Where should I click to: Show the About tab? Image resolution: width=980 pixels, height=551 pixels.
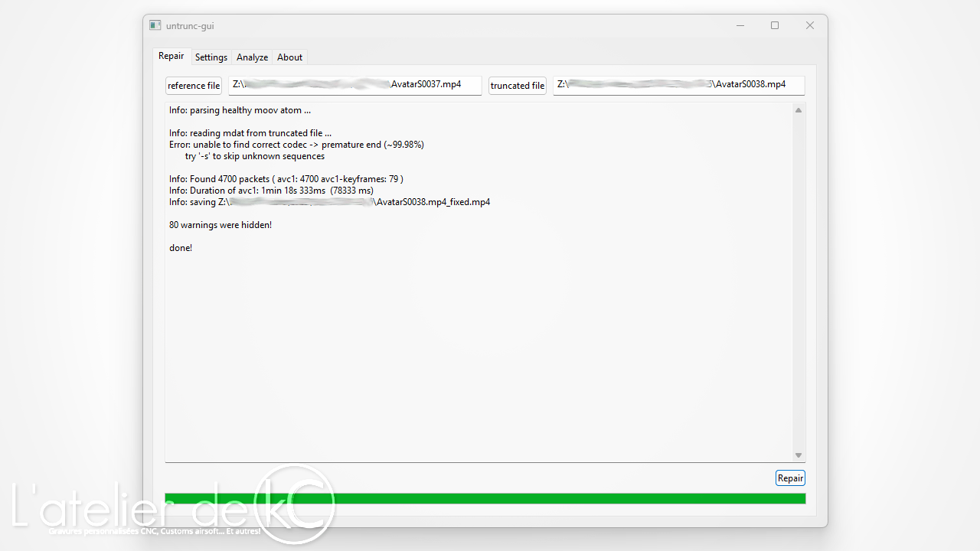[289, 57]
